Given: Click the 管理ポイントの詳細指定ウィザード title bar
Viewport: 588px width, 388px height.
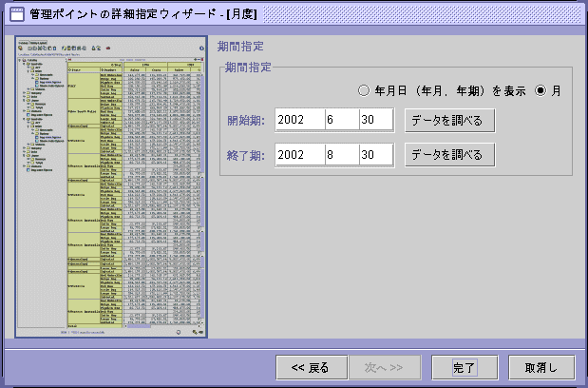Looking at the screenshot, I should tap(285, 14).
